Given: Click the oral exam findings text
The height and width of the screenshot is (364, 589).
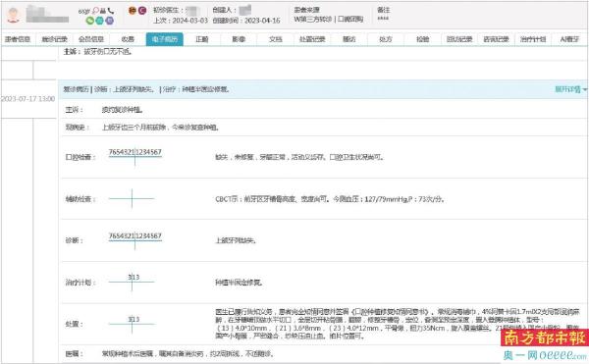Looking at the screenshot, I should coord(299,157).
